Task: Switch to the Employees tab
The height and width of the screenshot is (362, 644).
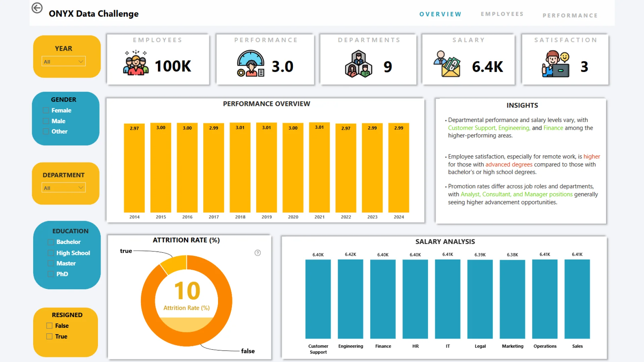Action: click(x=502, y=14)
